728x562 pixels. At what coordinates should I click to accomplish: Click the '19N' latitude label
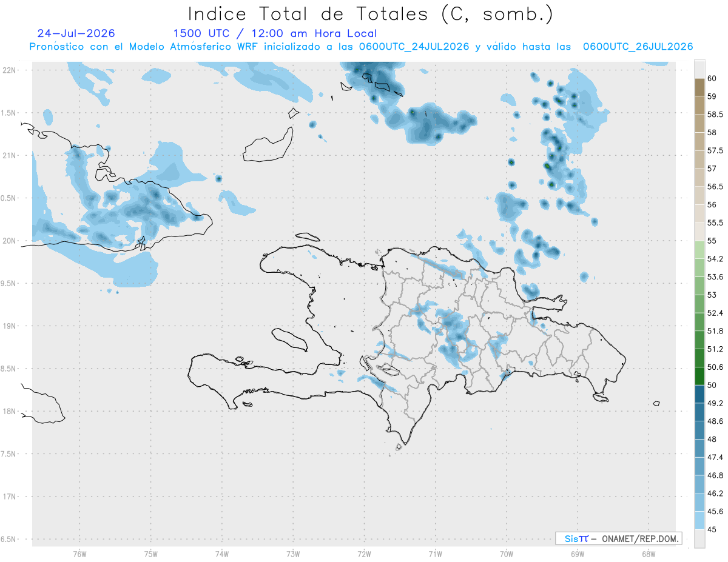pyautogui.click(x=10, y=326)
